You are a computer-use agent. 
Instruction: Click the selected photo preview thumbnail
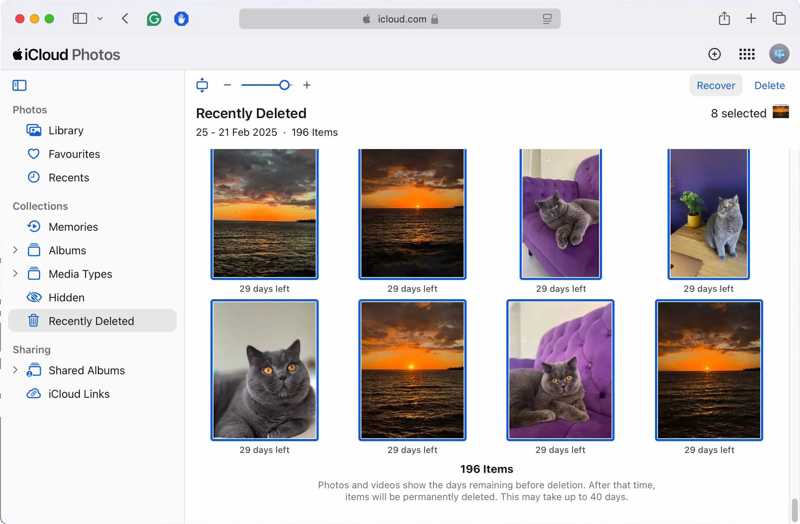tap(781, 112)
